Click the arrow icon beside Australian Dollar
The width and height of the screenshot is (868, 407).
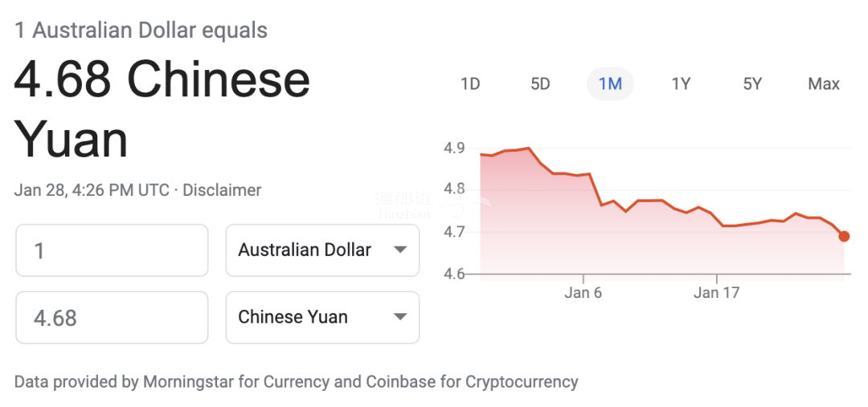coord(399,250)
